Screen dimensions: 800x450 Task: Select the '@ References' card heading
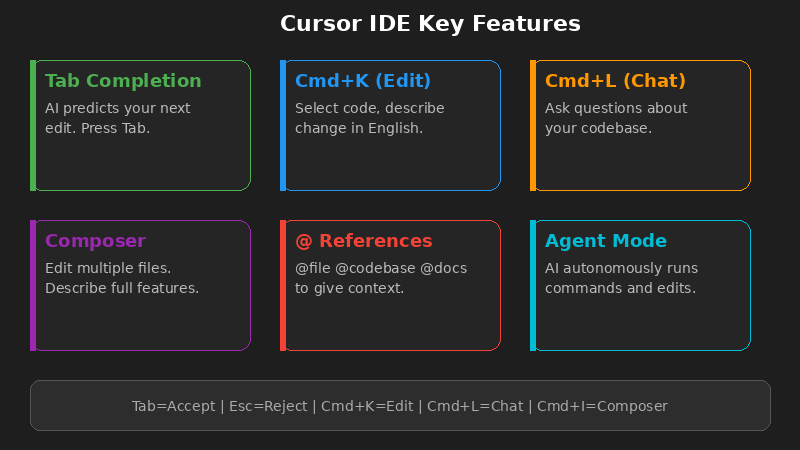click(x=363, y=241)
